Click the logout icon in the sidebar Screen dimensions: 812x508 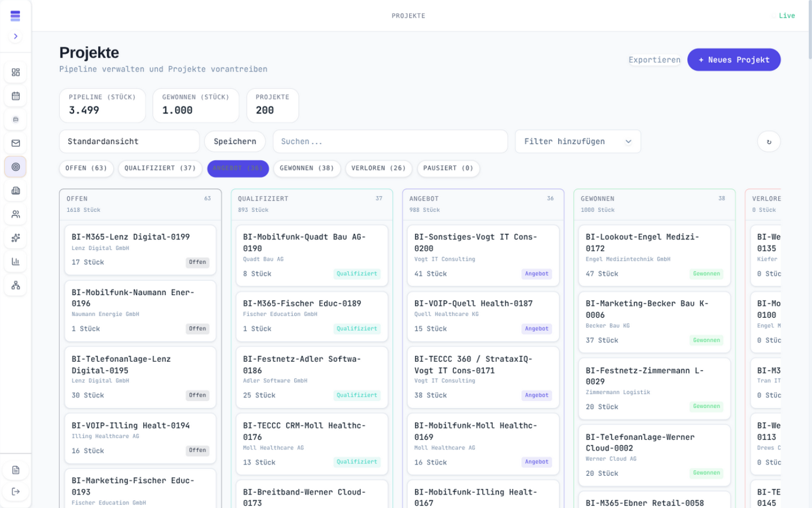(16, 492)
